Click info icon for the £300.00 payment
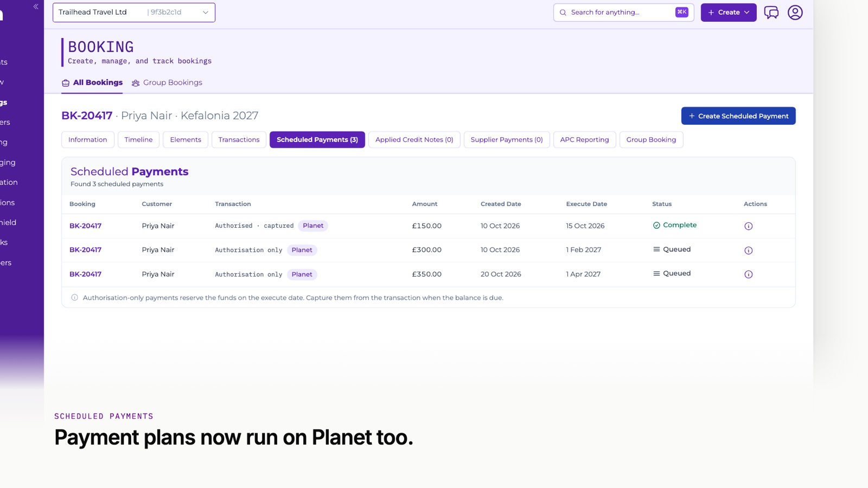 (748, 251)
